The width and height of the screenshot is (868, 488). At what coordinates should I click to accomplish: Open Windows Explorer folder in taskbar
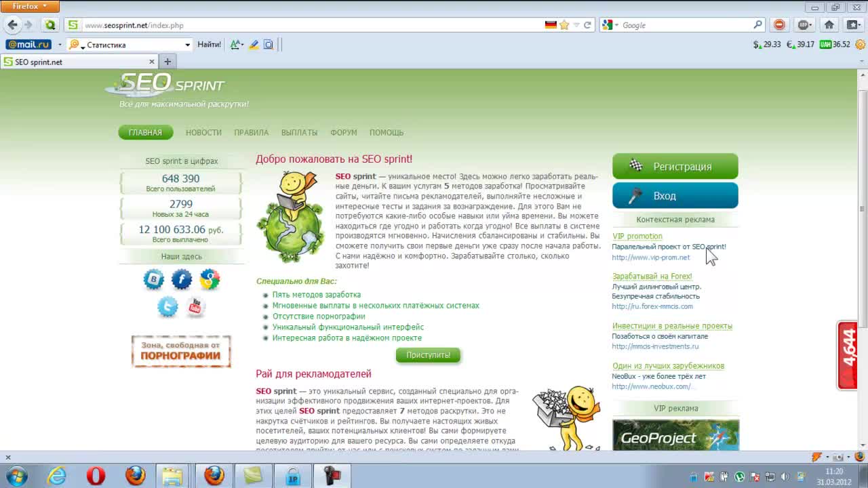(174, 476)
